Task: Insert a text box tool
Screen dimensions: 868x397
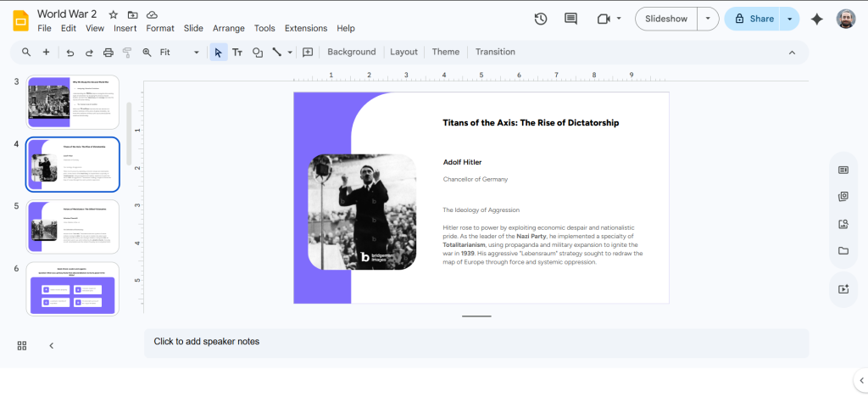Action: click(x=237, y=52)
